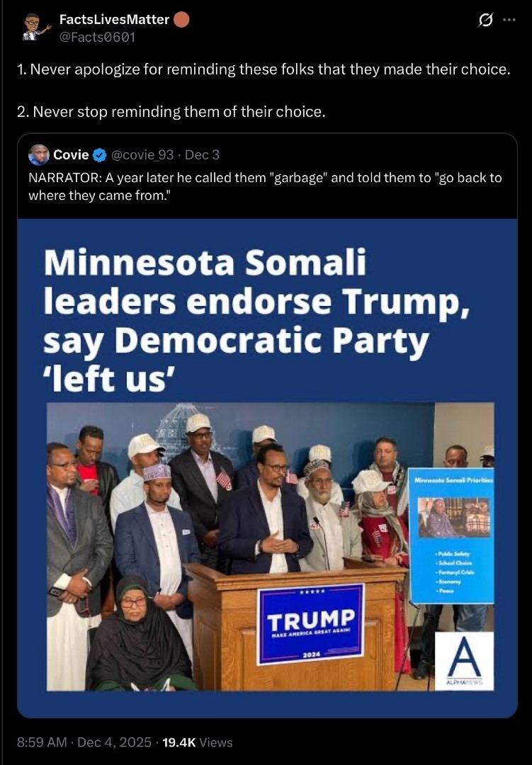Click the TRUMP 2024 podium sign
Image resolution: width=532 pixels, height=765 pixels.
[x=311, y=624]
